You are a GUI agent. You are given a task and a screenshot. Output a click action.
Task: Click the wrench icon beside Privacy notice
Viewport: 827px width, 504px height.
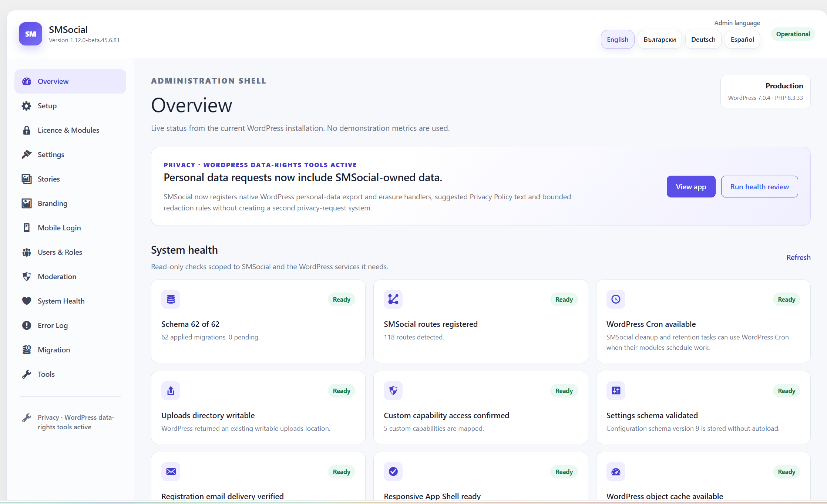tap(27, 418)
